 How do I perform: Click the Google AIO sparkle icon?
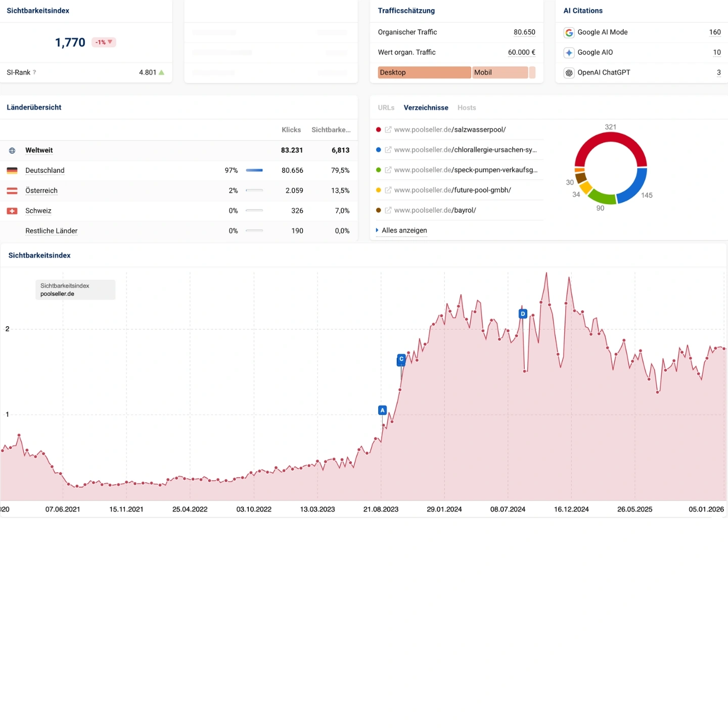(x=569, y=53)
